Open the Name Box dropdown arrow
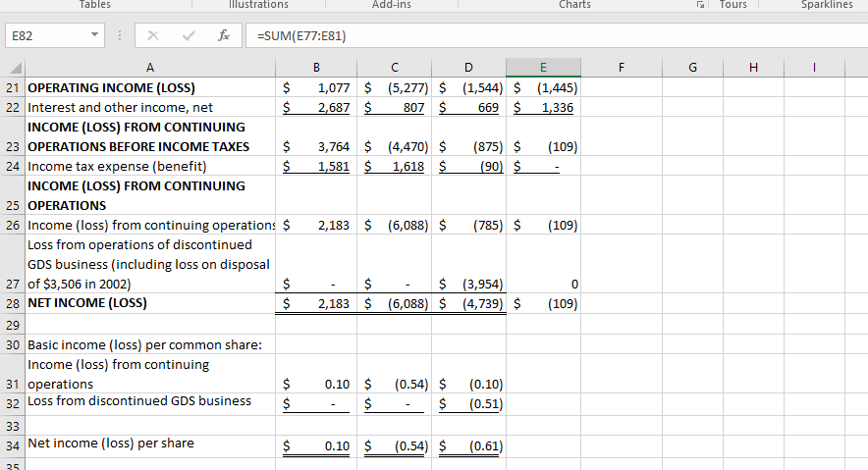868x470 pixels. click(94, 35)
